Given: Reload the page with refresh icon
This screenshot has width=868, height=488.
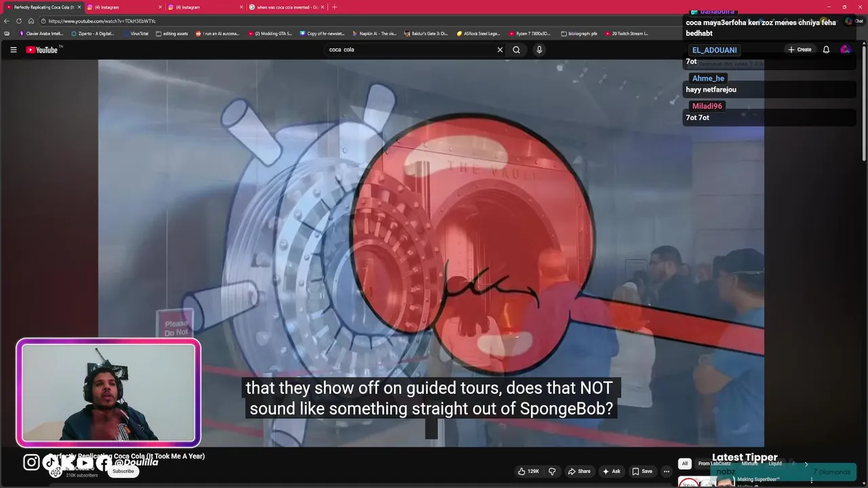Looking at the screenshot, I should tap(19, 21).
